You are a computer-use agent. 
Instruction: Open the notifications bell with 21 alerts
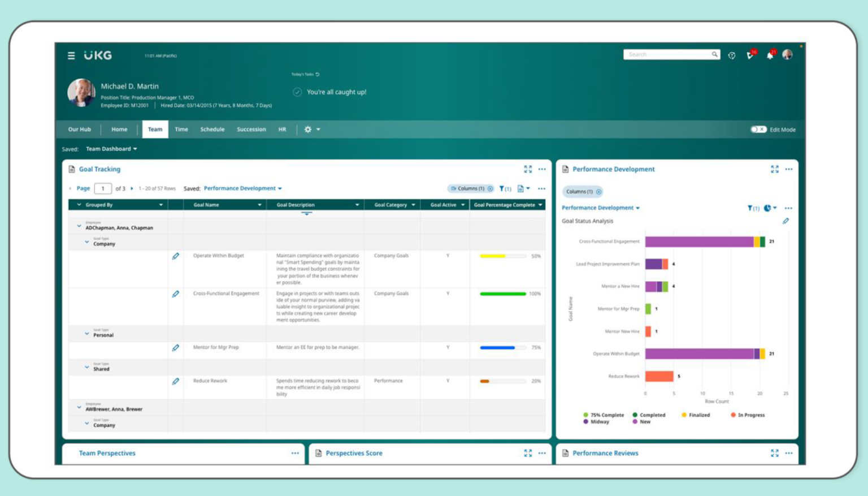point(769,55)
